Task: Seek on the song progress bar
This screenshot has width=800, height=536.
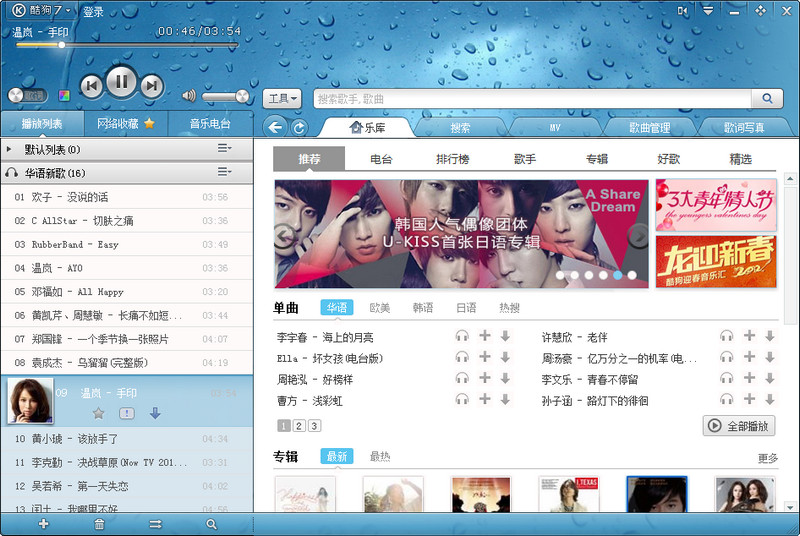Action: coord(127,45)
